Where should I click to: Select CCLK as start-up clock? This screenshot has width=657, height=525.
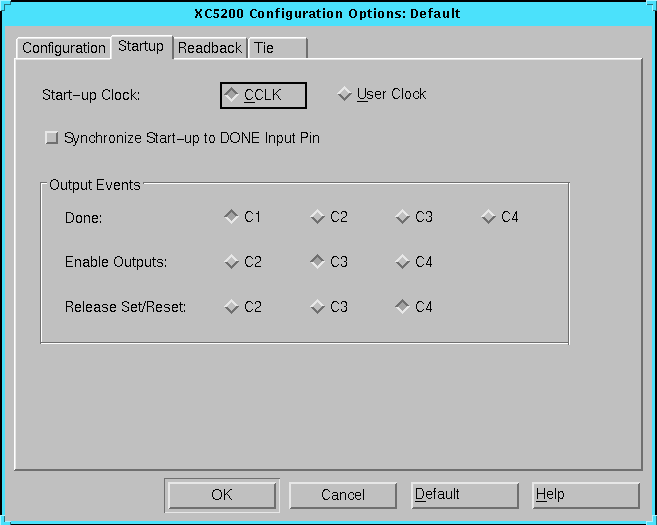(263, 95)
